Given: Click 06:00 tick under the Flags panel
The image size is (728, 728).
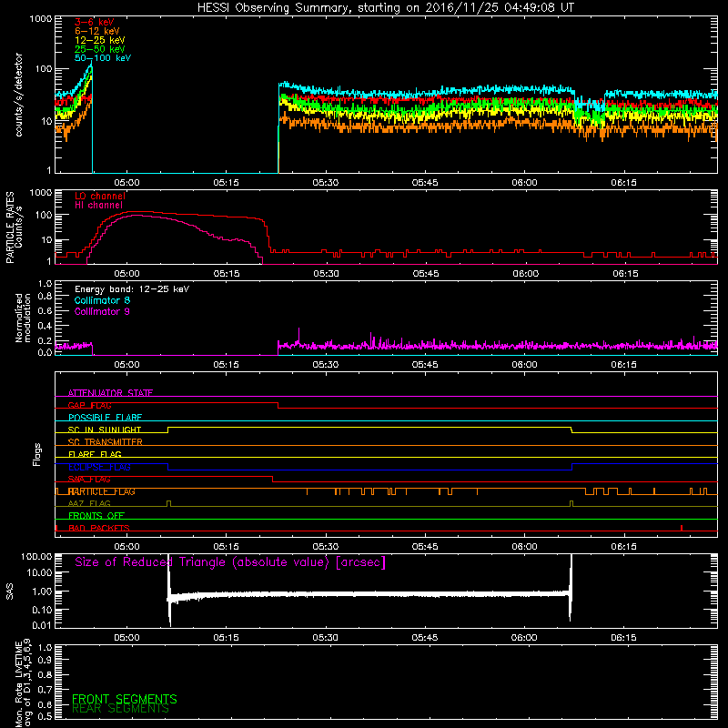Looking at the screenshot, I should coord(525,547).
